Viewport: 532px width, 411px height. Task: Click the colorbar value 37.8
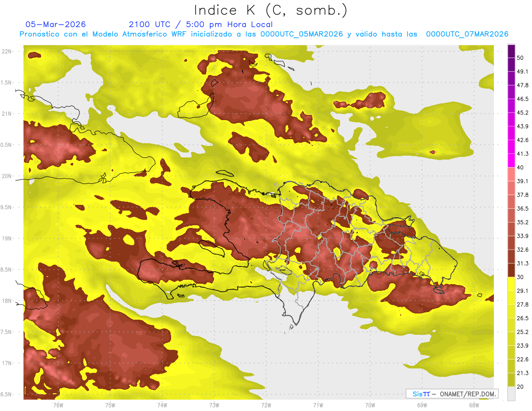point(523,195)
